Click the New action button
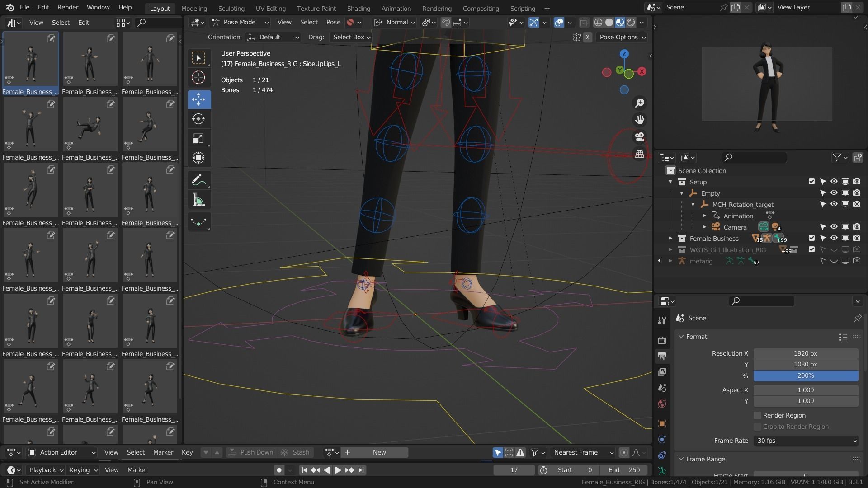 pyautogui.click(x=379, y=452)
